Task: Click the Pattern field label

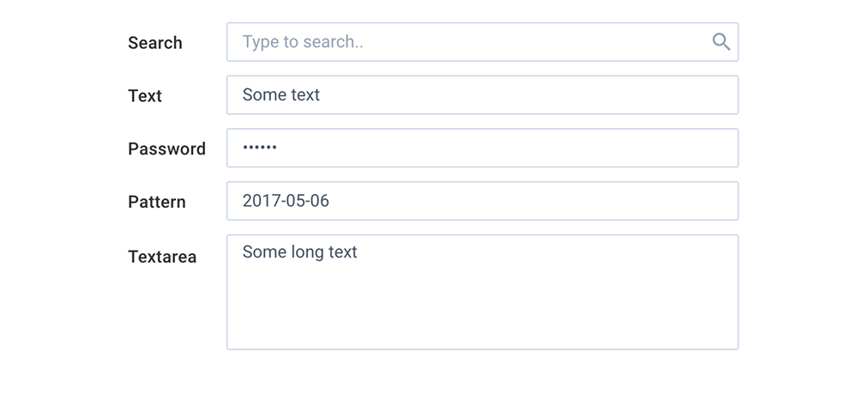Action: (157, 203)
